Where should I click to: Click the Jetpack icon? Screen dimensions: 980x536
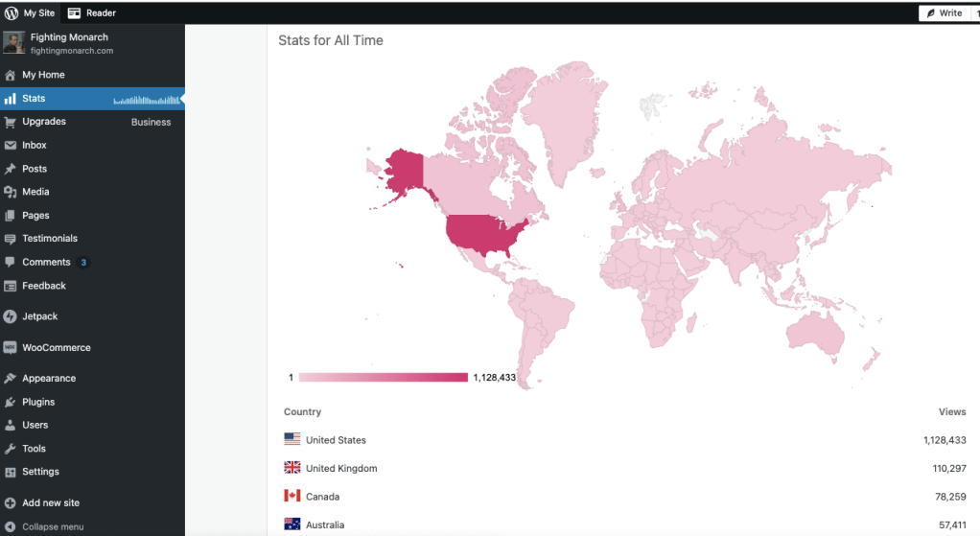(11, 316)
